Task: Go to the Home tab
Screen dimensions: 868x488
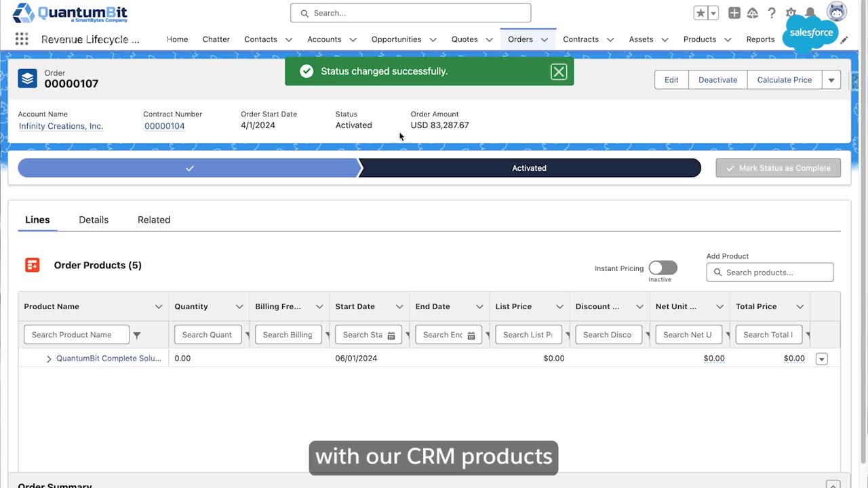Action: coord(178,39)
